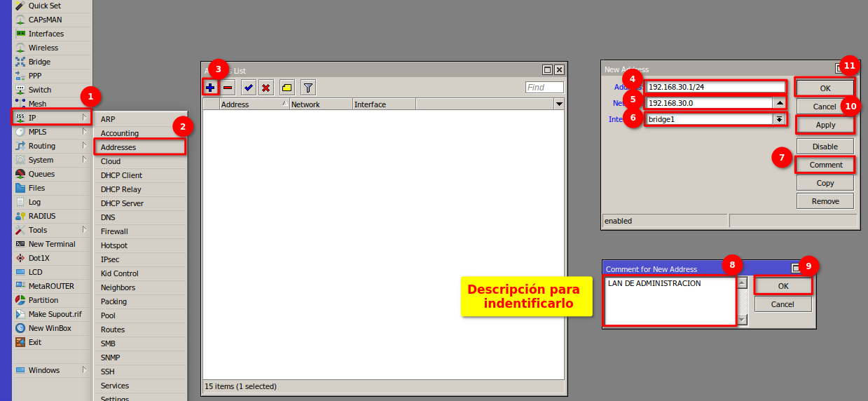Image resolution: width=868 pixels, height=401 pixels.
Task: Click the red minus remove icon
Action: click(x=228, y=88)
